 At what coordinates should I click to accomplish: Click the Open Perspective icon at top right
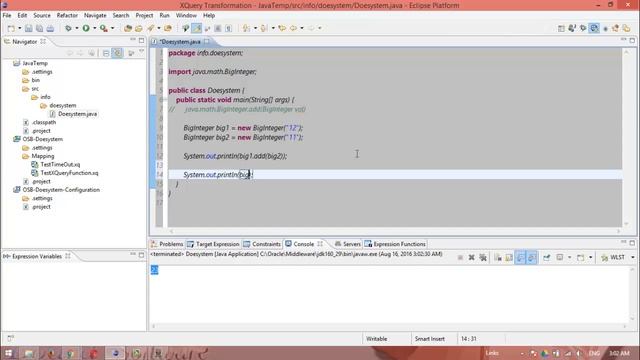(561, 28)
